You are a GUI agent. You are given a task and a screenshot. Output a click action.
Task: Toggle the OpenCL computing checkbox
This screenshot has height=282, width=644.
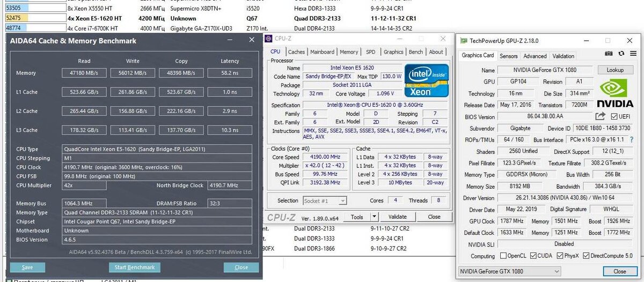pyautogui.click(x=502, y=256)
